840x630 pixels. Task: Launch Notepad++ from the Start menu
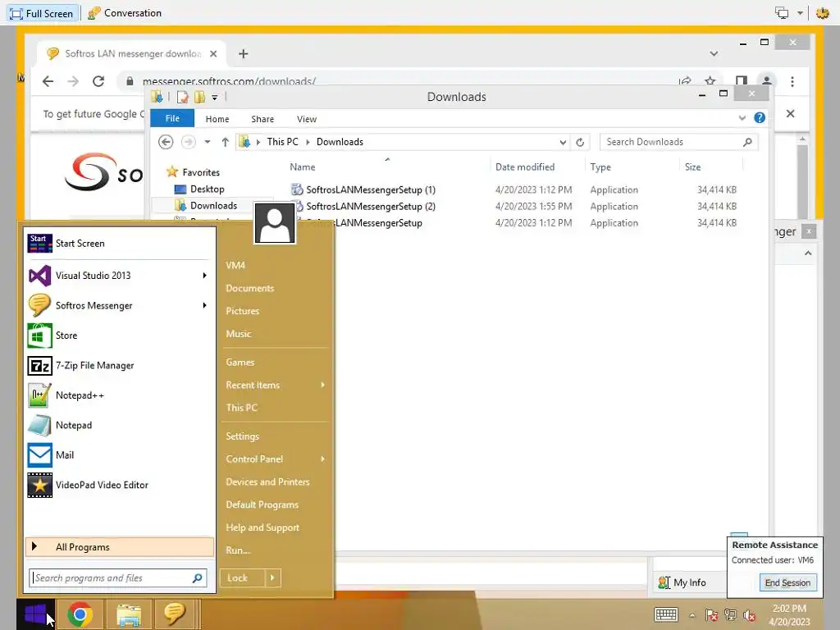pos(119,395)
